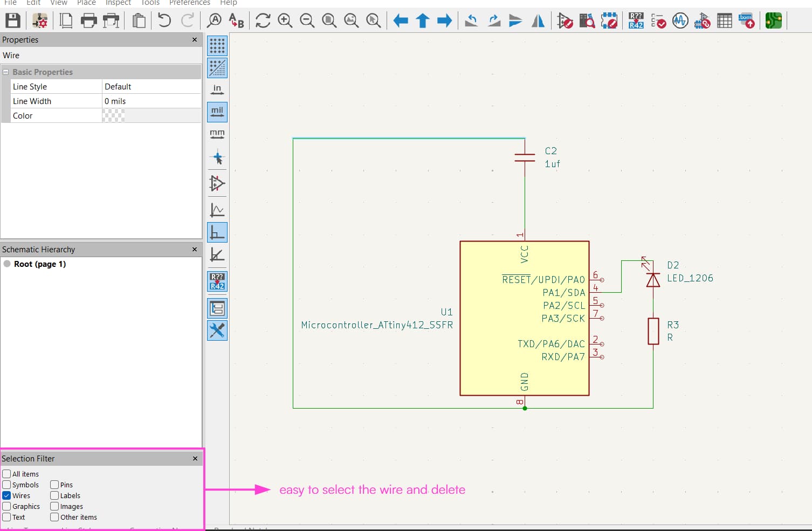Uncheck the Wires selection filter

pyautogui.click(x=6, y=495)
